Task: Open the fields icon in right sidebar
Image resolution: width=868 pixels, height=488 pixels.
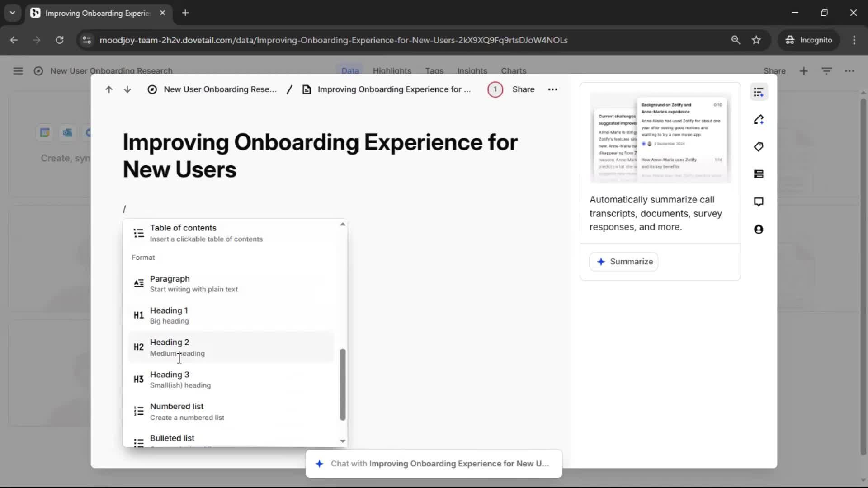Action: (759, 174)
